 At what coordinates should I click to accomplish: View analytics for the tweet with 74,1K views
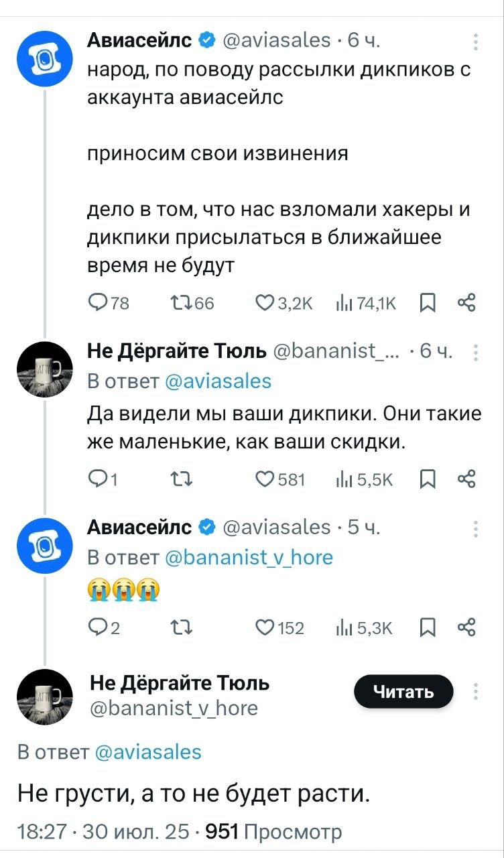click(346, 304)
